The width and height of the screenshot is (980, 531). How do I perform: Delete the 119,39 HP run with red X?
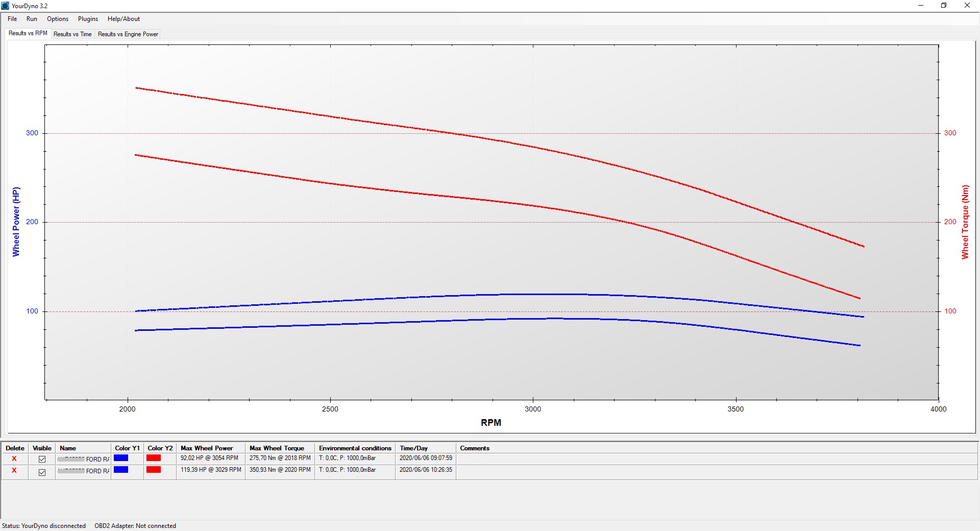coord(14,470)
